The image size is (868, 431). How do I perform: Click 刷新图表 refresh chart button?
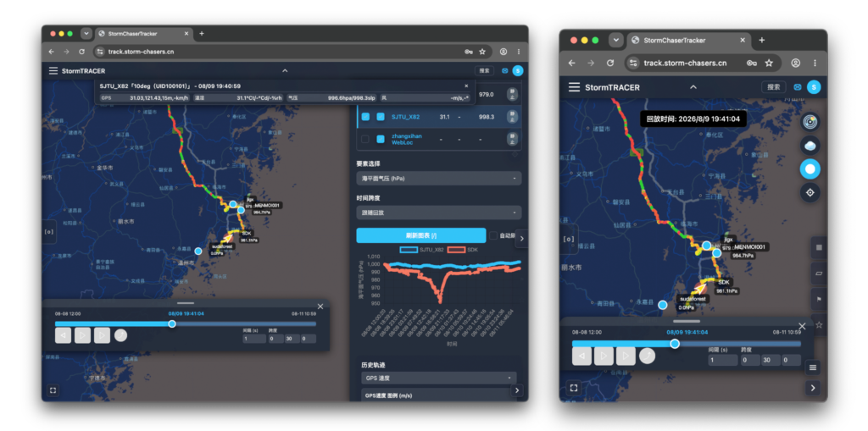coord(420,235)
